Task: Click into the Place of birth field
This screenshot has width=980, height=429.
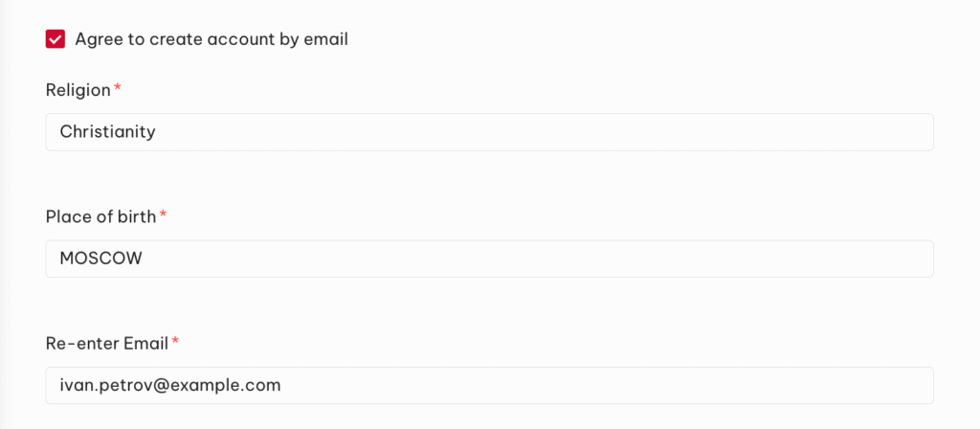Action: (489, 259)
